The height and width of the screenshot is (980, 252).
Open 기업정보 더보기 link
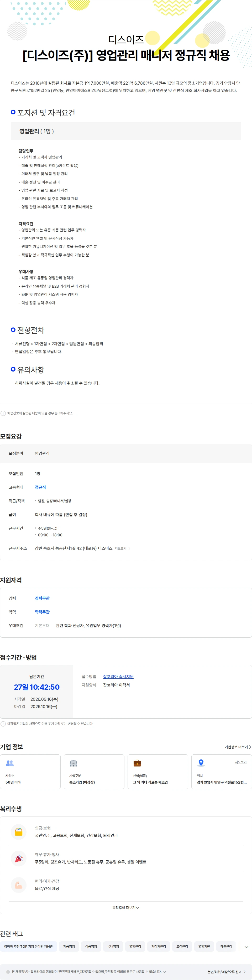[238, 747]
